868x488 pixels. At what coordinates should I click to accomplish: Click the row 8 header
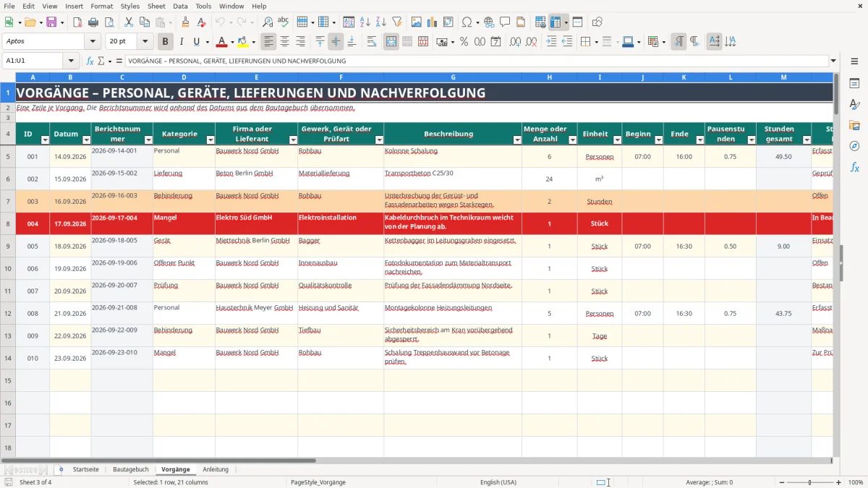[8, 223]
